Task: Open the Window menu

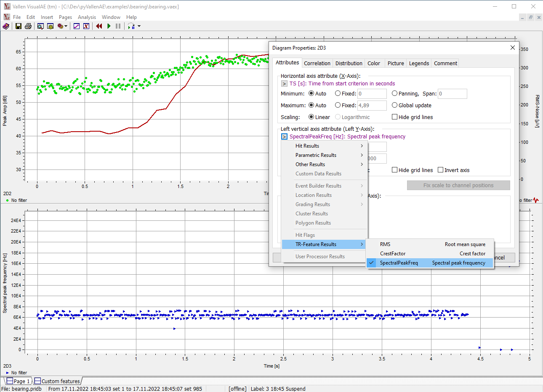Action: [x=111, y=17]
